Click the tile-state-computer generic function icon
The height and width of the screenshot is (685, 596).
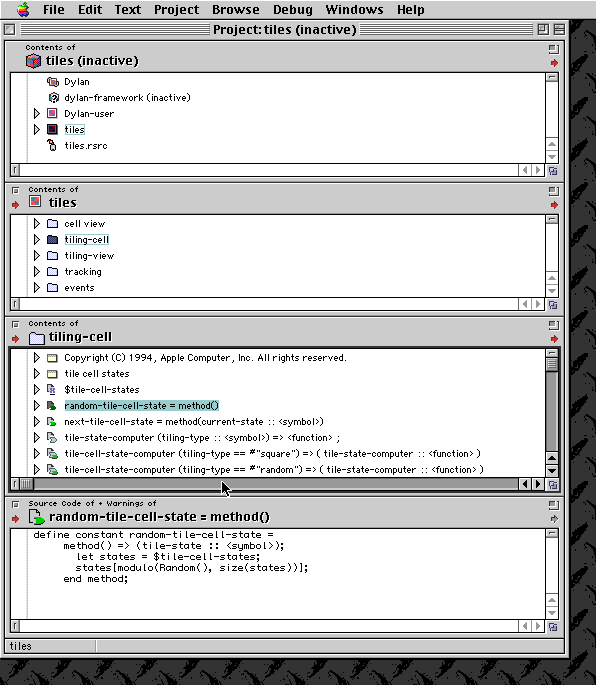pyautogui.click(x=52, y=437)
